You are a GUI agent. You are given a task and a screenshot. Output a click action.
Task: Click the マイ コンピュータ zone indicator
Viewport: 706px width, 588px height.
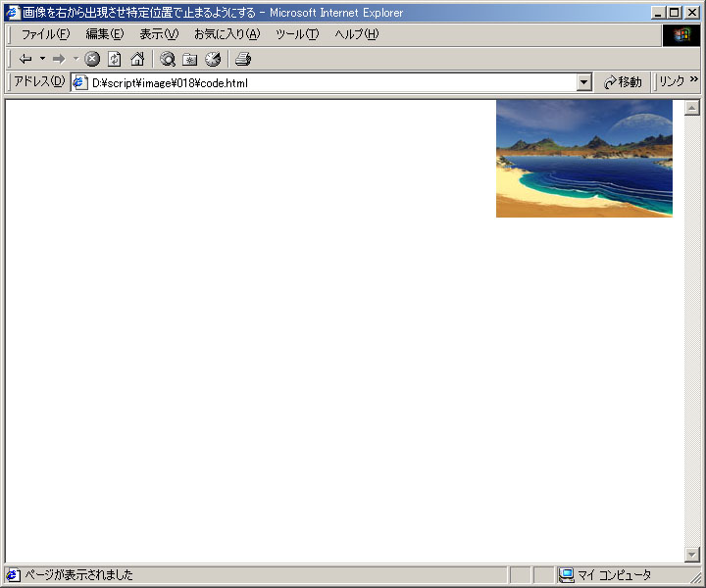coord(605,574)
